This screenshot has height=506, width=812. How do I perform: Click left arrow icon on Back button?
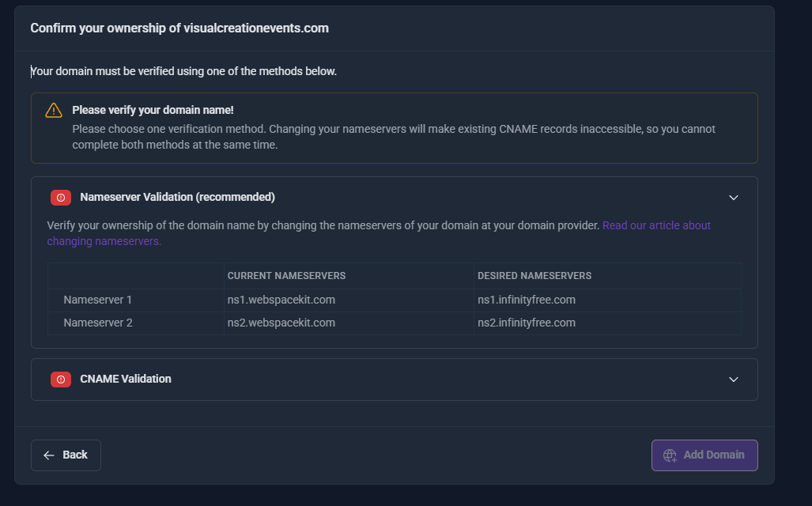pyautogui.click(x=49, y=455)
